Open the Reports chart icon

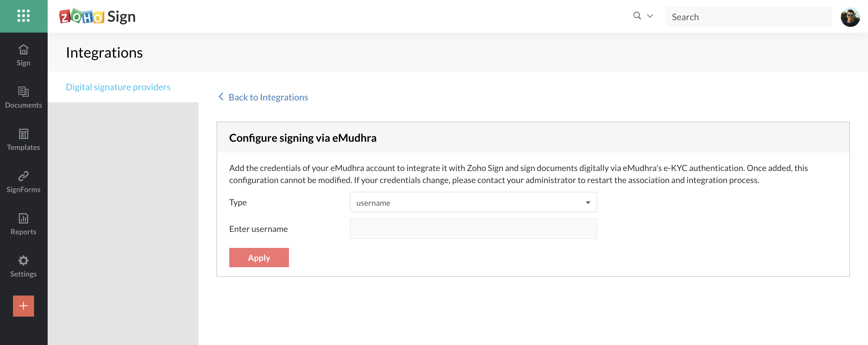pyautogui.click(x=23, y=218)
